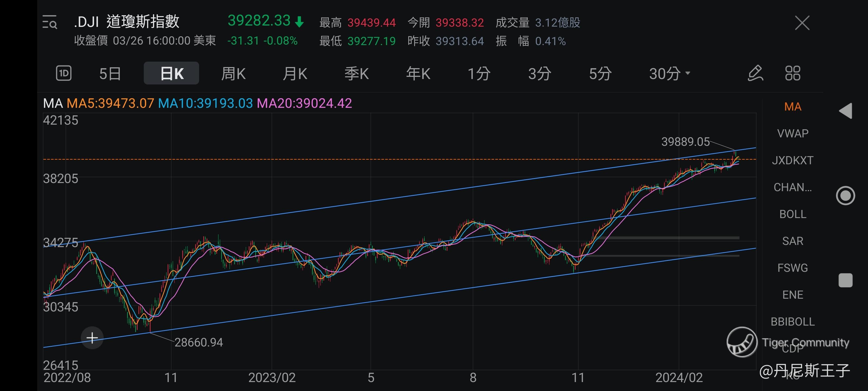The height and width of the screenshot is (391, 868).
Task: Toggle the SAR indicator
Action: pos(793,241)
